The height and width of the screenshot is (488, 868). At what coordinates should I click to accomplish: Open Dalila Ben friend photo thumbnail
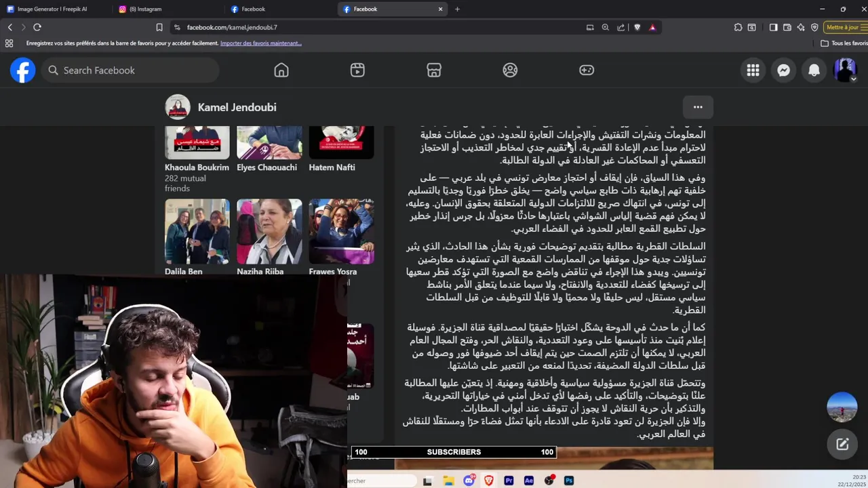pyautogui.click(x=197, y=231)
